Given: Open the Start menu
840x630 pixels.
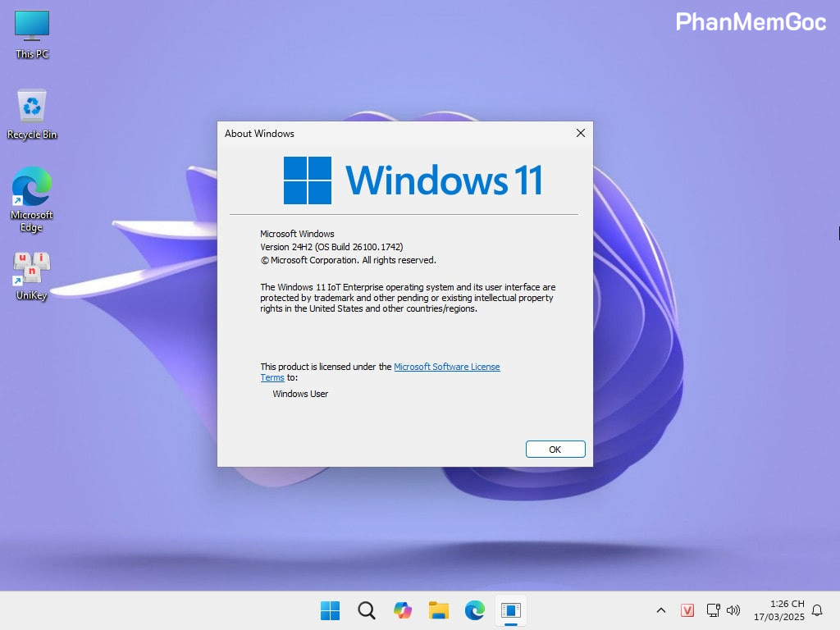Looking at the screenshot, I should coord(330,610).
